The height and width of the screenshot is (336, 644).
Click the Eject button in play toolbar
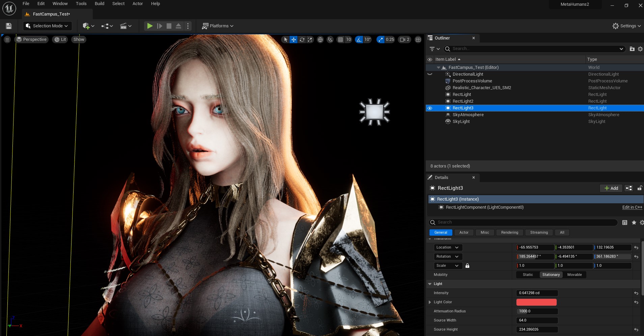point(178,26)
